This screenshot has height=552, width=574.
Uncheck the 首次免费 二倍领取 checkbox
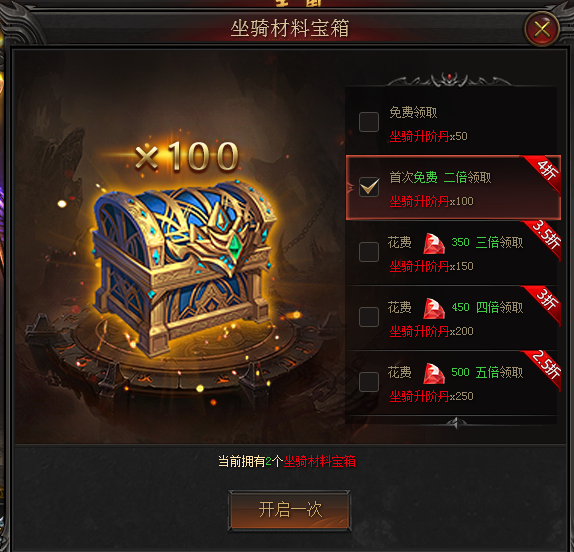pyautogui.click(x=369, y=187)
